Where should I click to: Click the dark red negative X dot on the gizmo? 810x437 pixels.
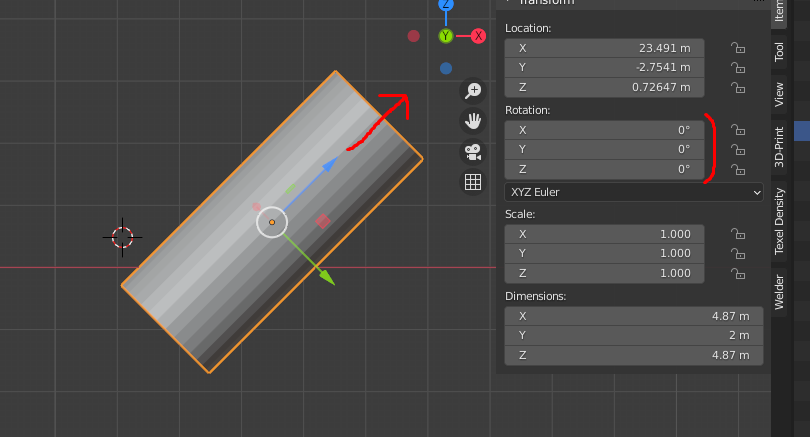(414, 36)
